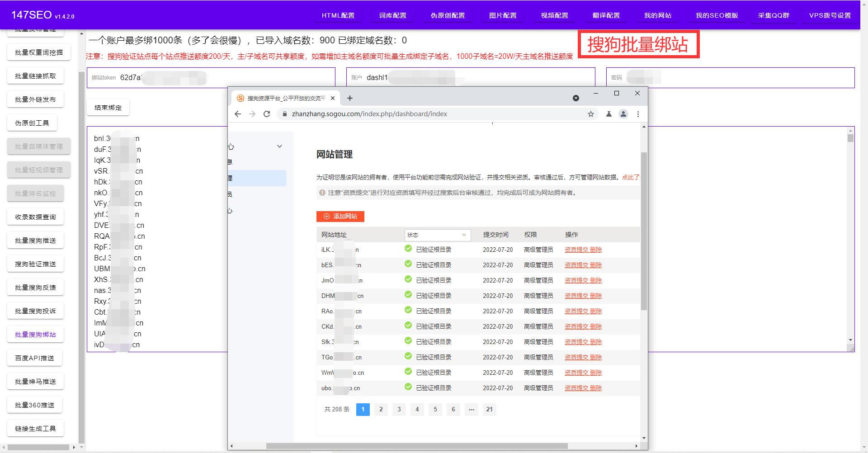This screenshot has height=453, width=868.
Task: Go to page 6 of site list
Action: pos(453,409)
